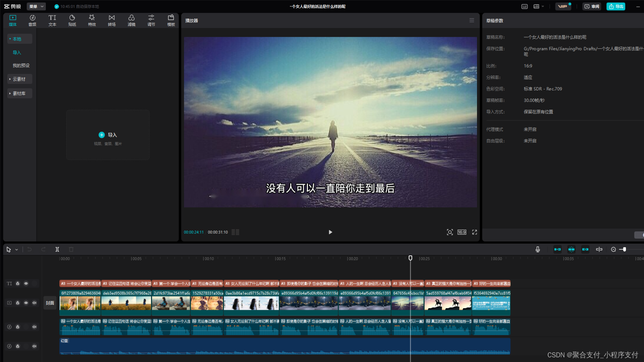This screenshot has width=644, height=362.
Task: Expand the 云素材 cloud materials section
Action: 20,79
